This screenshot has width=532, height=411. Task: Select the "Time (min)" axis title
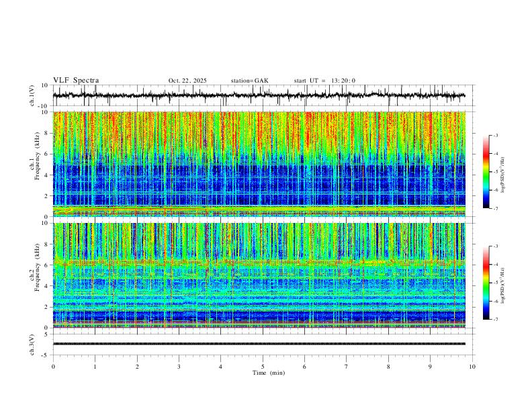click(x=269, y=373)
